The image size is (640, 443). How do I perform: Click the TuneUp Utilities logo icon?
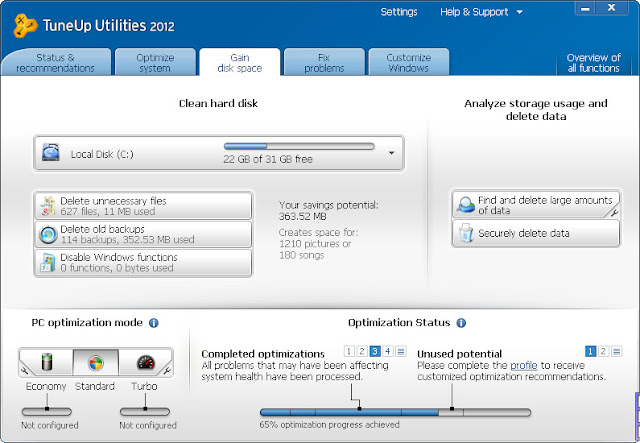point(25,26)
